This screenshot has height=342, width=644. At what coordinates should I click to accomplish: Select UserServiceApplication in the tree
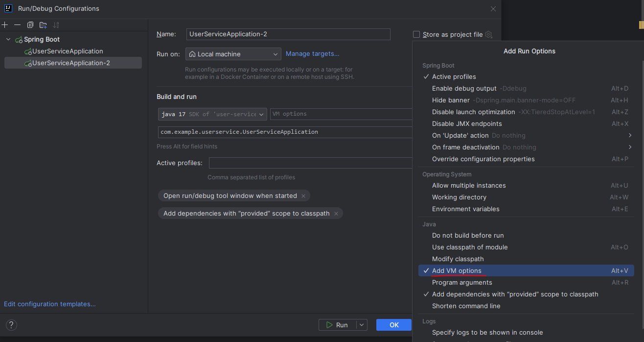point(68,51)
